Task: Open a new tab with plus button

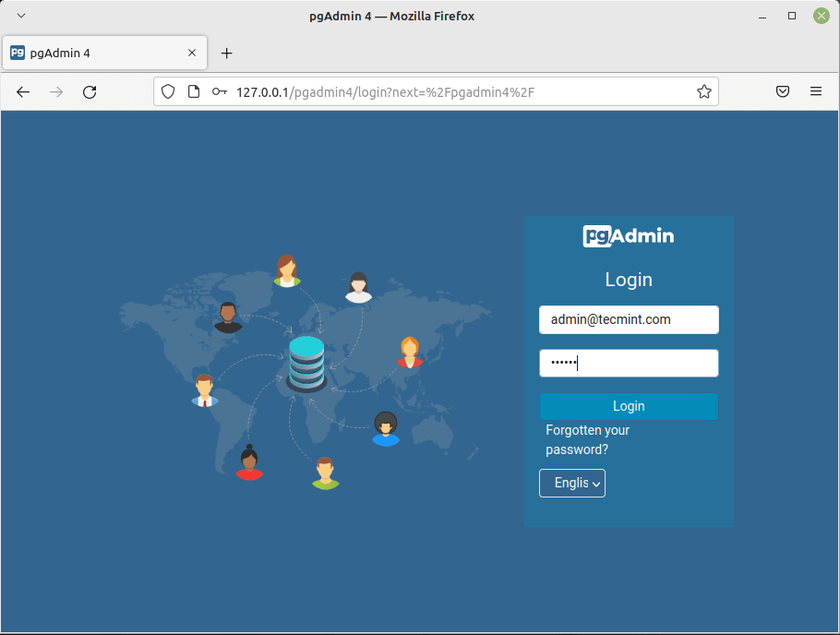Action: point(226,53)
